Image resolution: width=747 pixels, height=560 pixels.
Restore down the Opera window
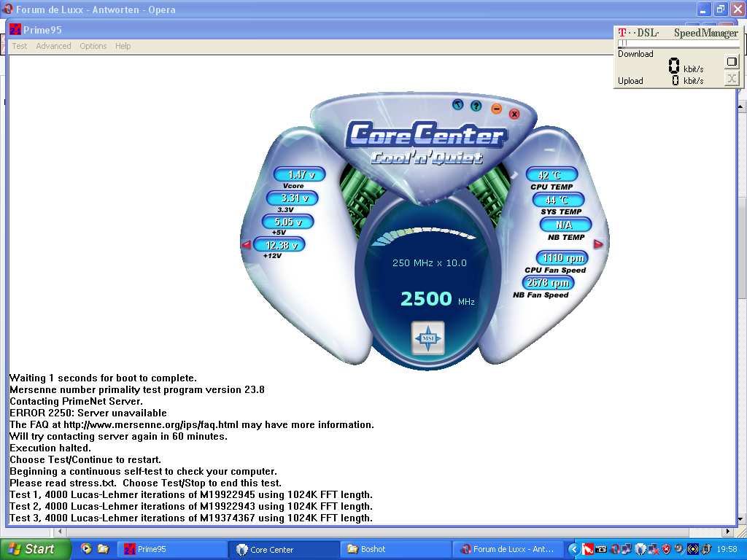click(720, 9)
